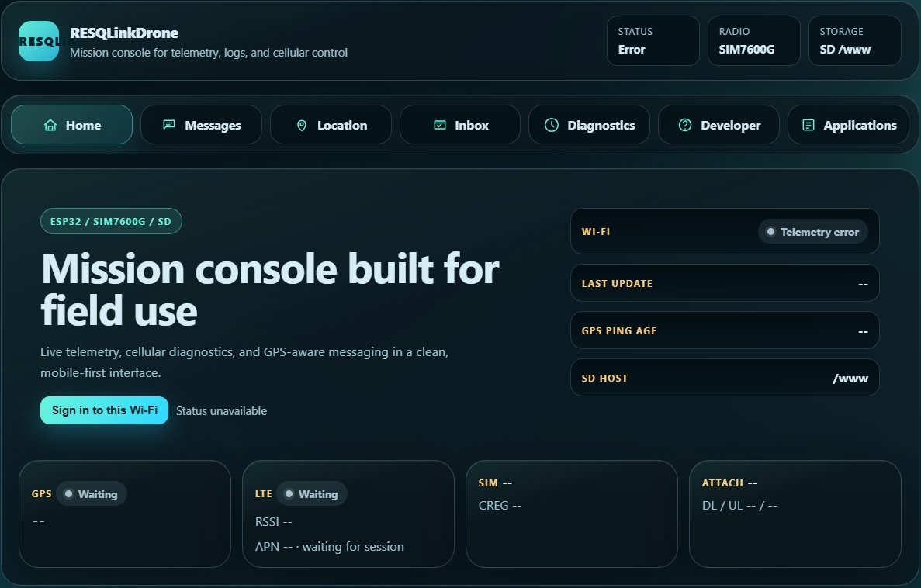This screenshot has width=921, height=588.
Task: Click the LTE Waiting status dot
Action: pos(289,493)
